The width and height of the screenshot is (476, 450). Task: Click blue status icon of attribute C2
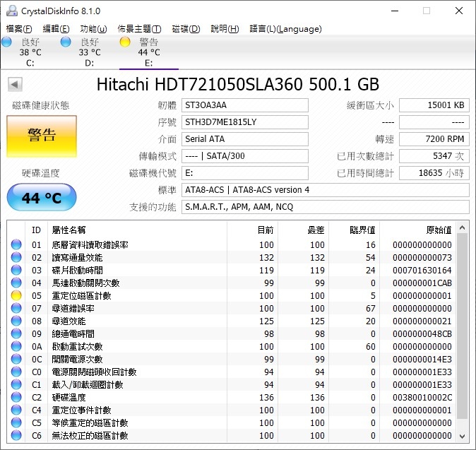point(16,398)
